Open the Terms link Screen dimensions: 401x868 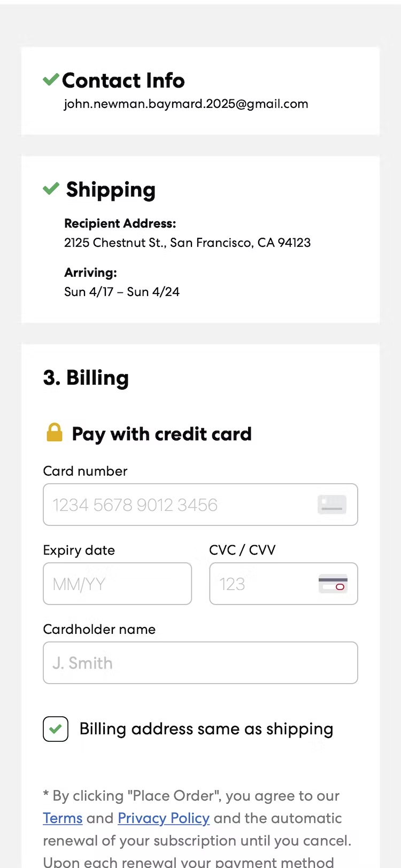[x=63, y=818]
